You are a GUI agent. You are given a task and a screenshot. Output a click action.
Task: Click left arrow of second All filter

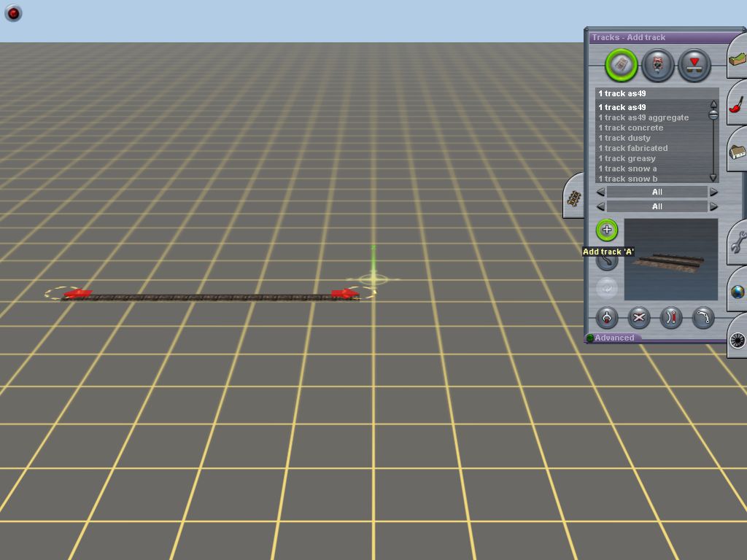(x=601, y=207)
